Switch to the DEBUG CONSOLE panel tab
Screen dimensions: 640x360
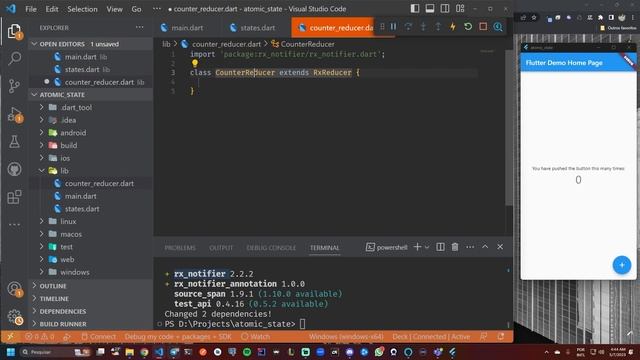tap(271, 248)
